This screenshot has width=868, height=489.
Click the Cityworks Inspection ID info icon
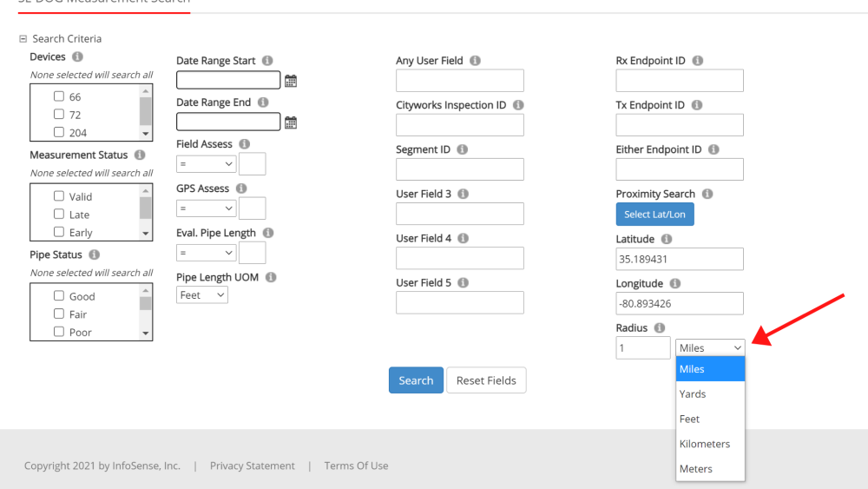518,105
